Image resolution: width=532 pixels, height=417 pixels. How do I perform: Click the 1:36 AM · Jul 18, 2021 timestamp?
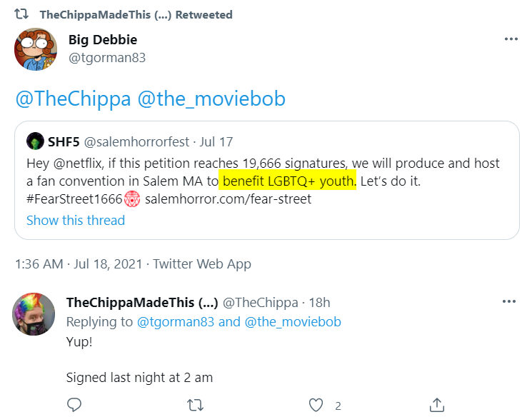click(79, 264)
